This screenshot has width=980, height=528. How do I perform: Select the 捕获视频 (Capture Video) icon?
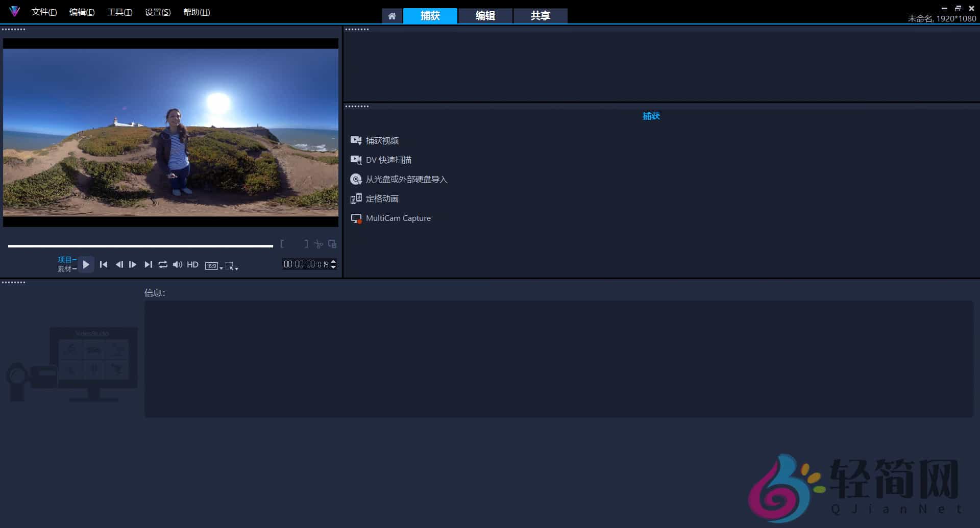pos(356,141)
